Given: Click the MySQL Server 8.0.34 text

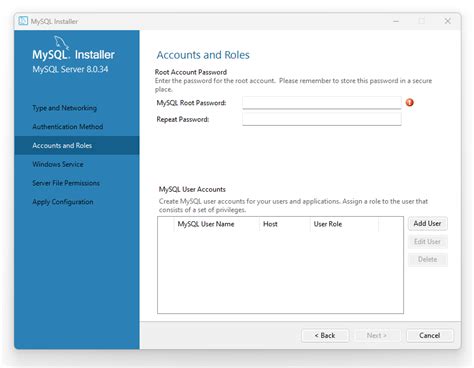Looking at the screenshot, I should point(70,69).
